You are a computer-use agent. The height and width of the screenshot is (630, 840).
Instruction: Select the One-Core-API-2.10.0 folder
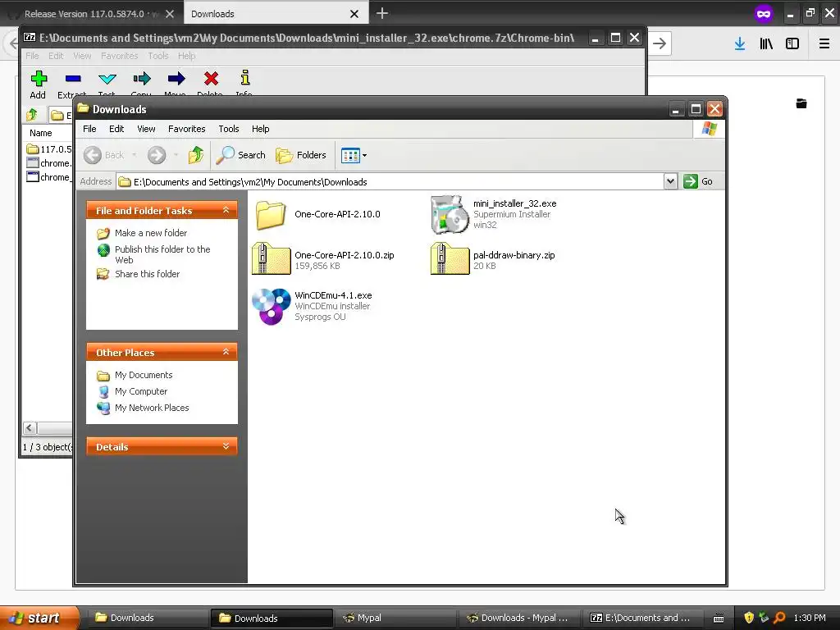[x=317, y=214]
